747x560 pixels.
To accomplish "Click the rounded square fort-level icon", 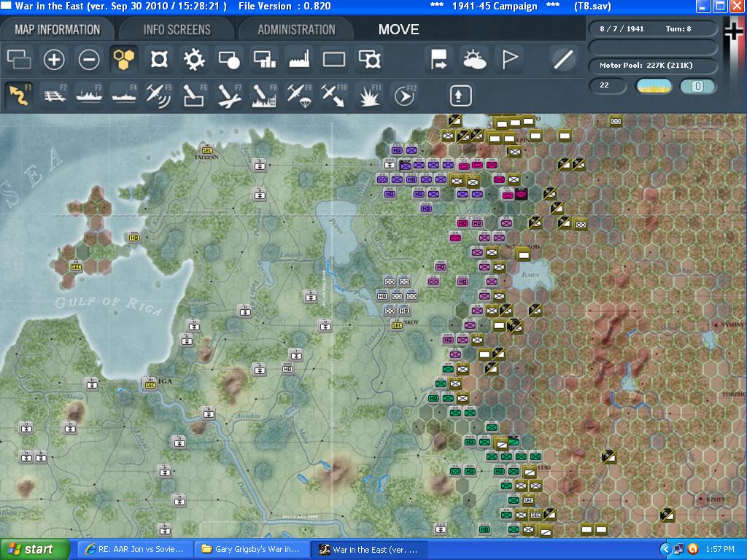I will pyautogui.click(x=159, y=60).
